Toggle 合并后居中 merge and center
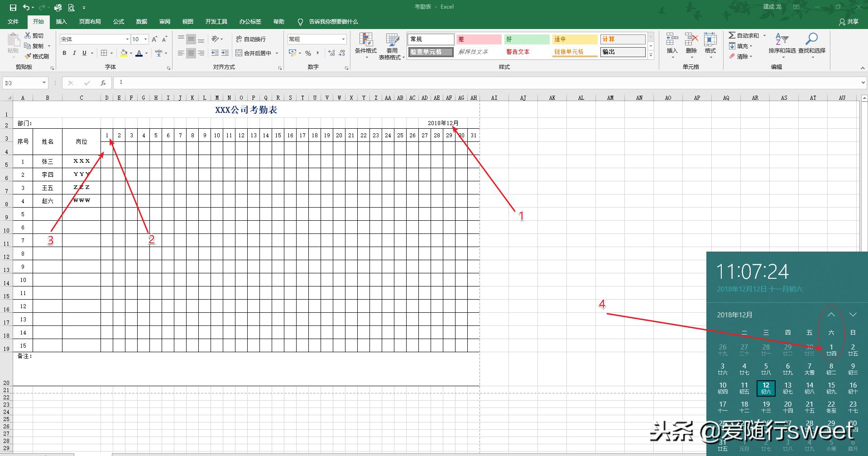The width and height of the screenshot is (868, 456). click(x=254, y=53)
